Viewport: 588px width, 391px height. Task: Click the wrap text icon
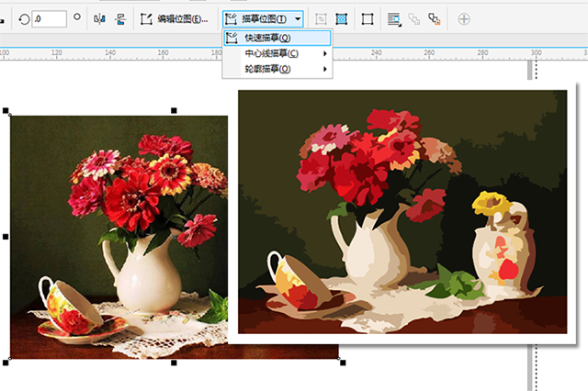click(393, 18)
